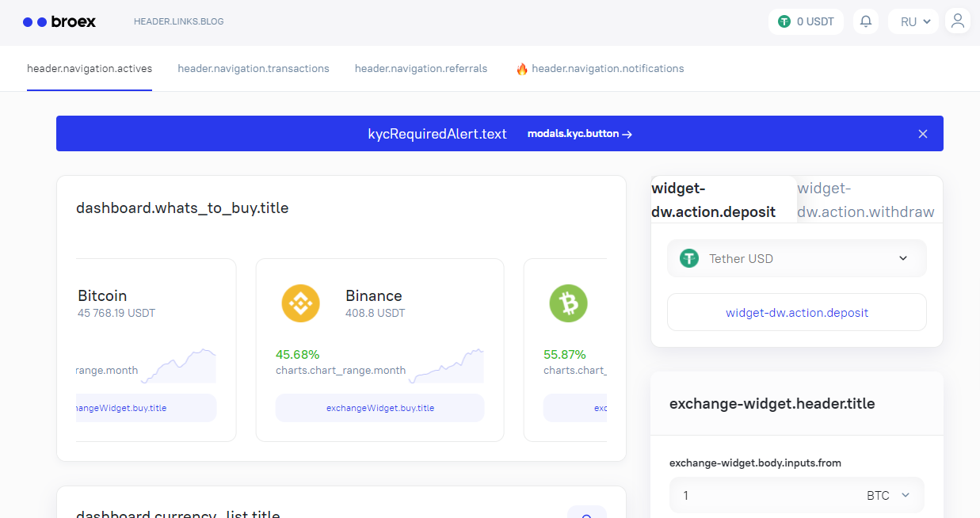Viewport: 980px width, 518px height.
Task: Click the kycRequiredAlert.text message
Action: pos(437,134)
